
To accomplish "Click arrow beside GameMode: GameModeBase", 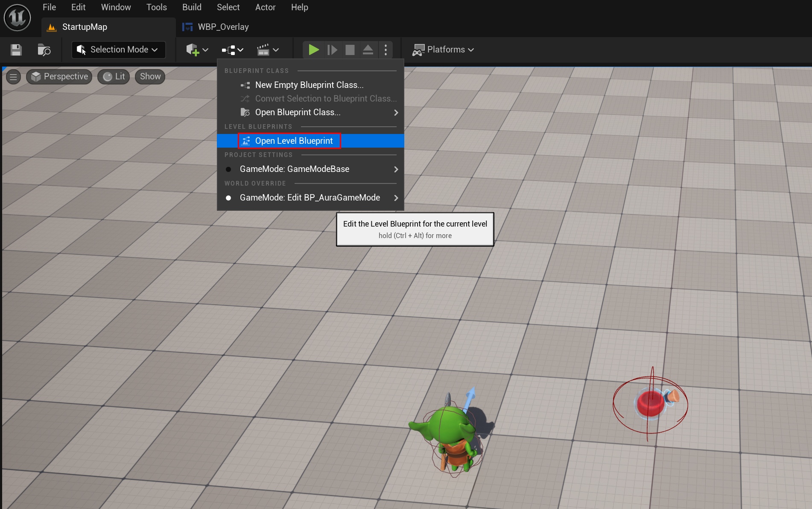I will (396, 169).
